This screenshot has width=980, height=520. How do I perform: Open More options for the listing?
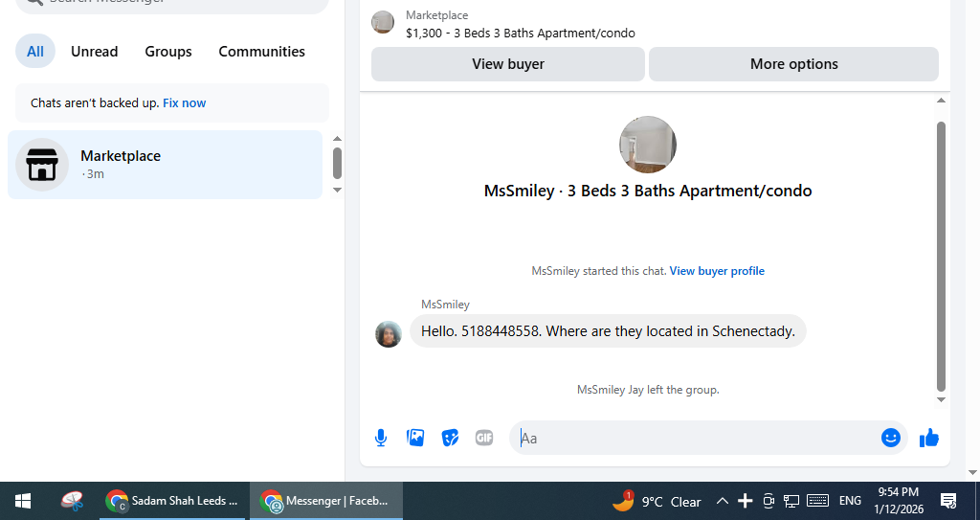click(793, 64)
